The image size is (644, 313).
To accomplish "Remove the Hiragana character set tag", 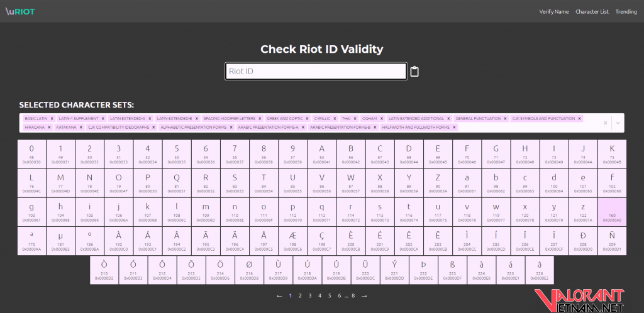I will 48,127.
